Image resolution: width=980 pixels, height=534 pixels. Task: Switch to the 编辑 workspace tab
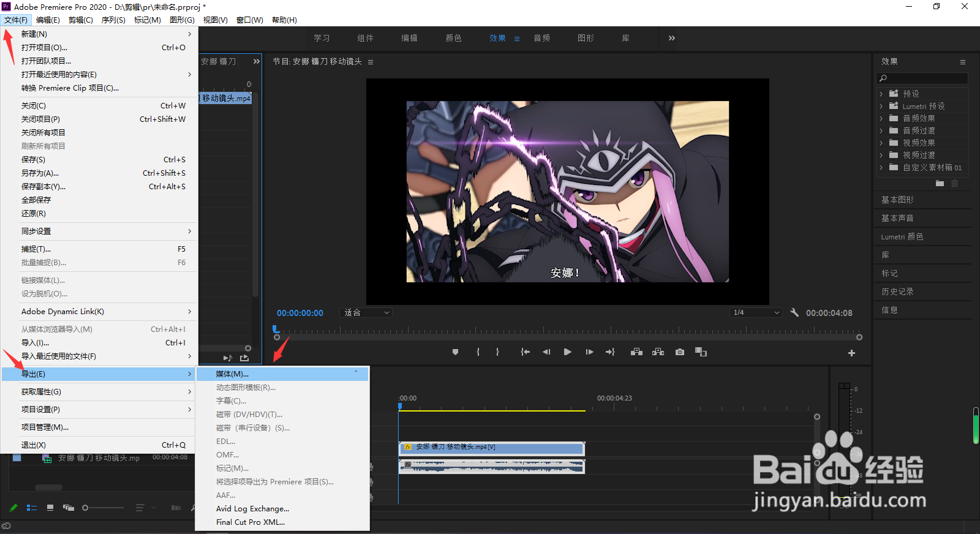tap(409, 38)
